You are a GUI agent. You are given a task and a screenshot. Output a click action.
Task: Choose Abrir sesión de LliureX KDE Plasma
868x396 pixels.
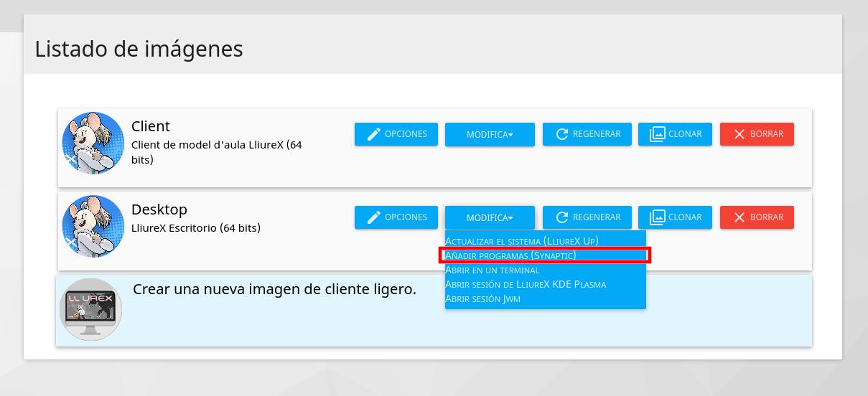tap(526, 284)
